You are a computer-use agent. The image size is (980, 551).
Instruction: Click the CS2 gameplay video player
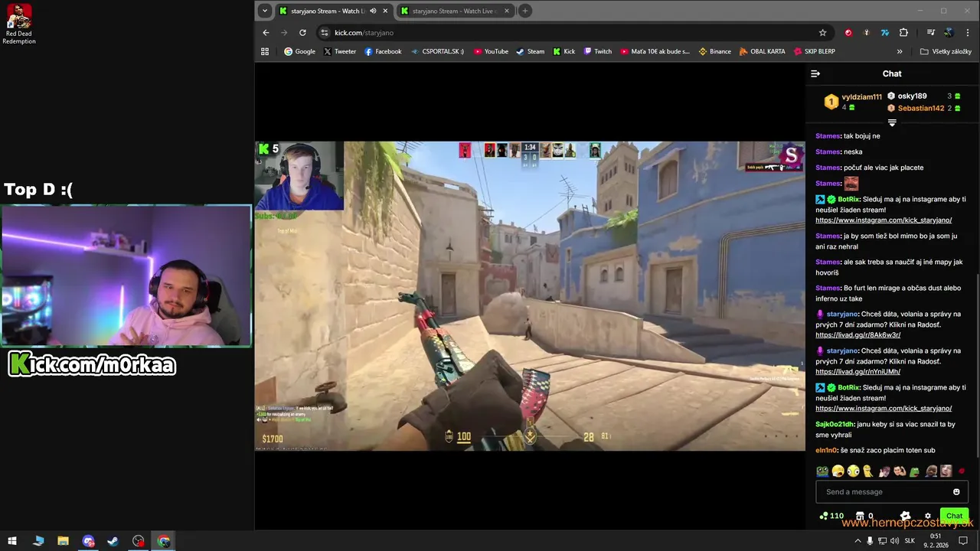pyautogui.click(x=530, y=295)
